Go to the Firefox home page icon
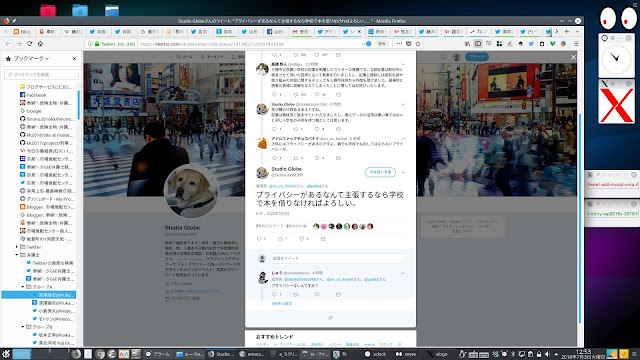 point(40,43)
